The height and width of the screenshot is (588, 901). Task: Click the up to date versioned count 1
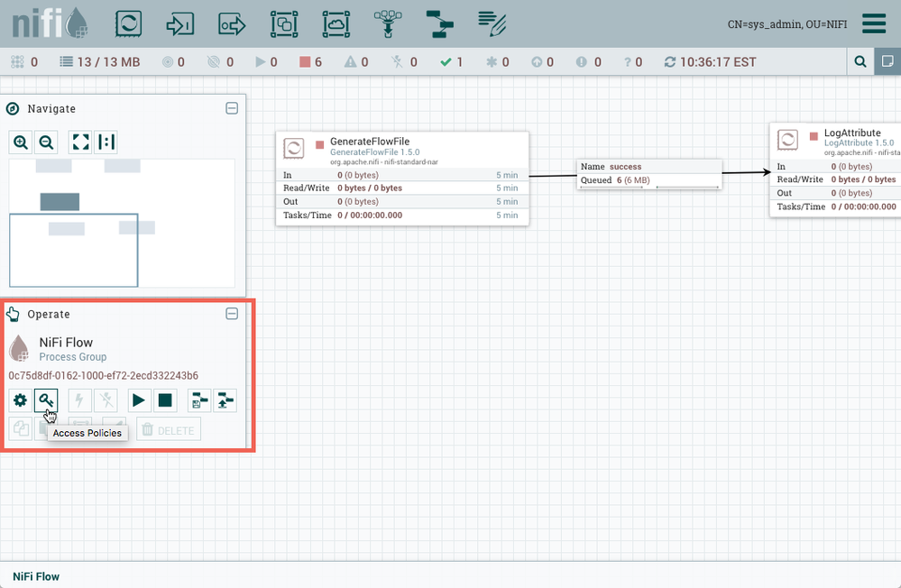452,62
